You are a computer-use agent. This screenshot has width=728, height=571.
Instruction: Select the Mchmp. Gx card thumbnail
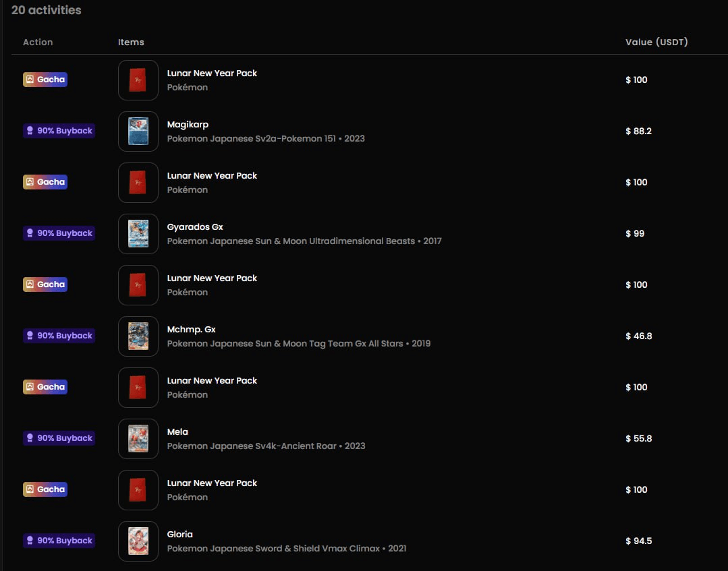(x=138, y=336)
